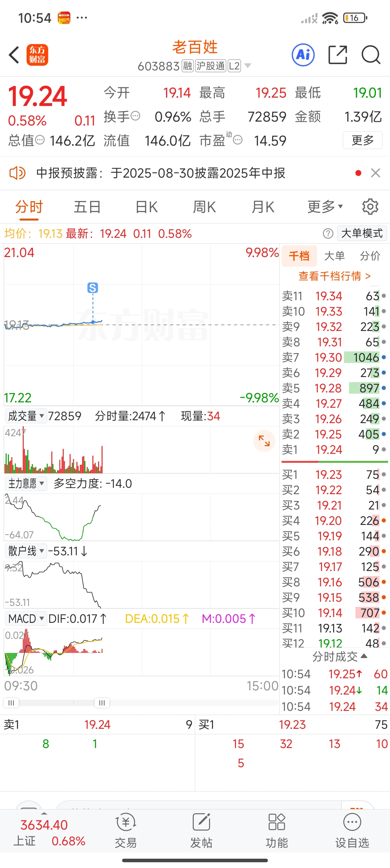Expand chart with fullscreen arrows icon
This screenshot has width=390, height=868.
[x=264, y=441]
